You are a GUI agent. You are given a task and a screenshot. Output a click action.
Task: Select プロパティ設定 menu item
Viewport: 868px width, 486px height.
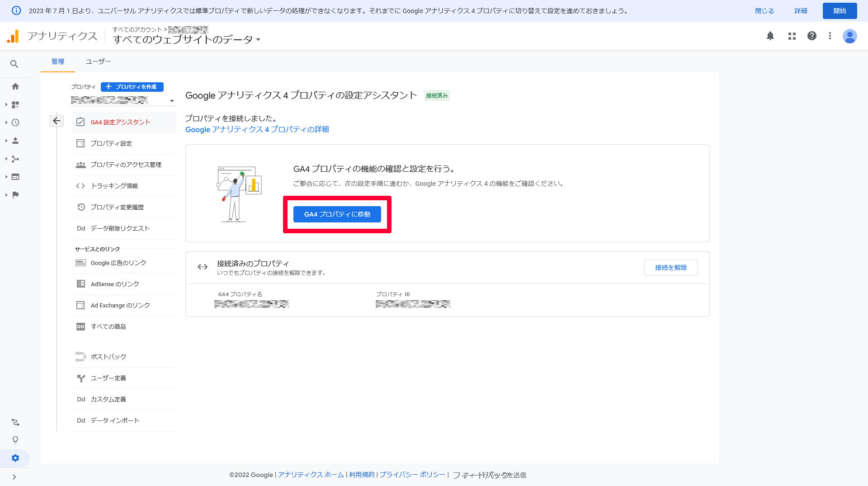pos(124,143)
